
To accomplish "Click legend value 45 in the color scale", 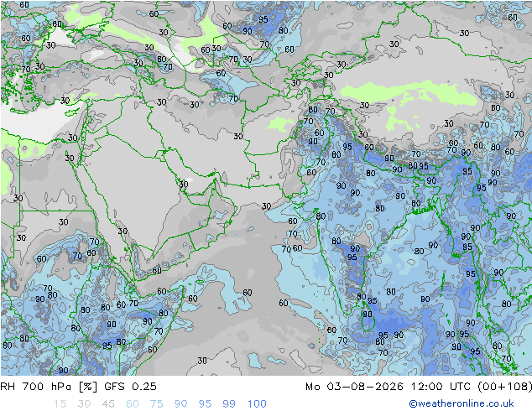I will click(108, 404).
